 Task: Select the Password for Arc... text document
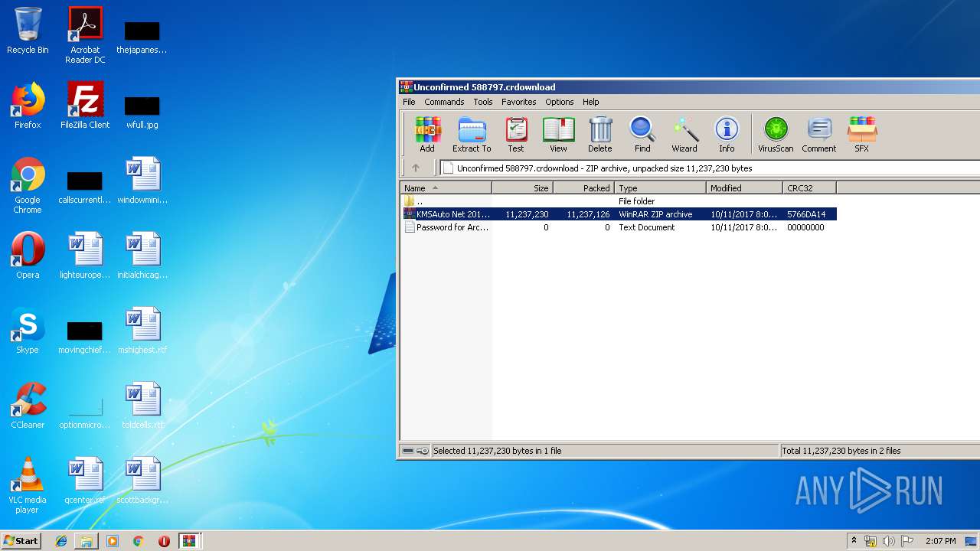point(619,227)
